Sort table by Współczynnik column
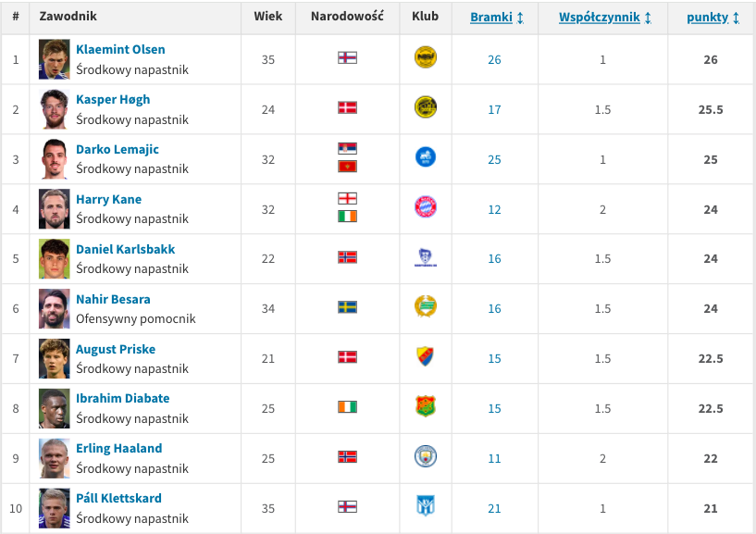This screenshot has width=756, height=534. pyautogui.click(x=605, y=18)
